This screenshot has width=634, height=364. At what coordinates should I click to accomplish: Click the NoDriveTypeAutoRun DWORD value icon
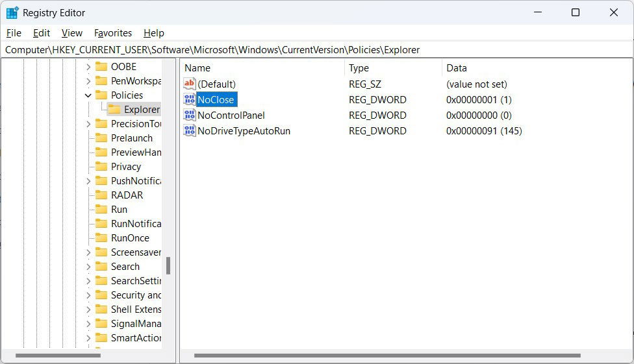[189, 131]
